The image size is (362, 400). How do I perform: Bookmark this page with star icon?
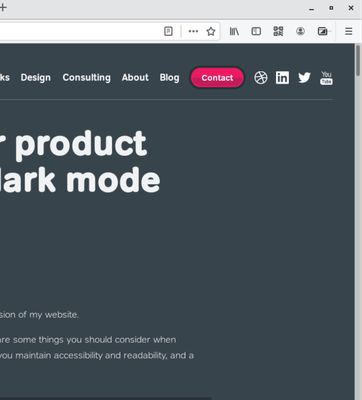[x=211, y=31]
